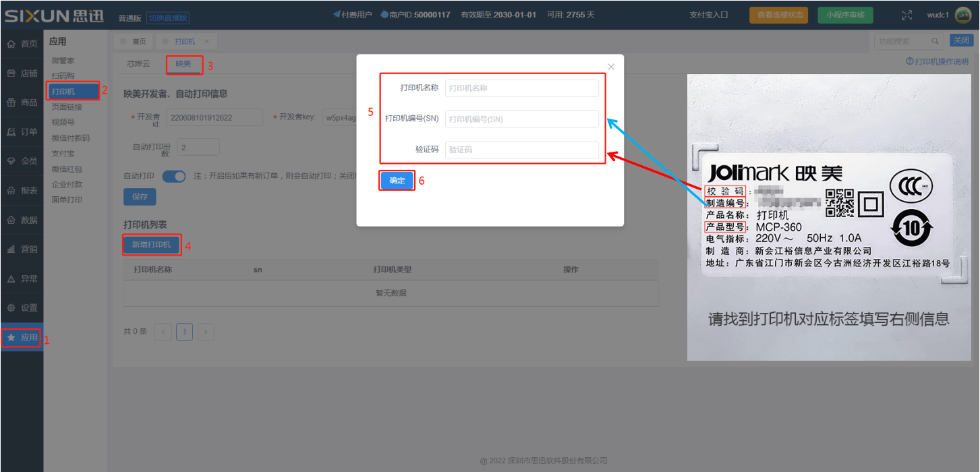Select page 1 in pagination

click(185, 332)
